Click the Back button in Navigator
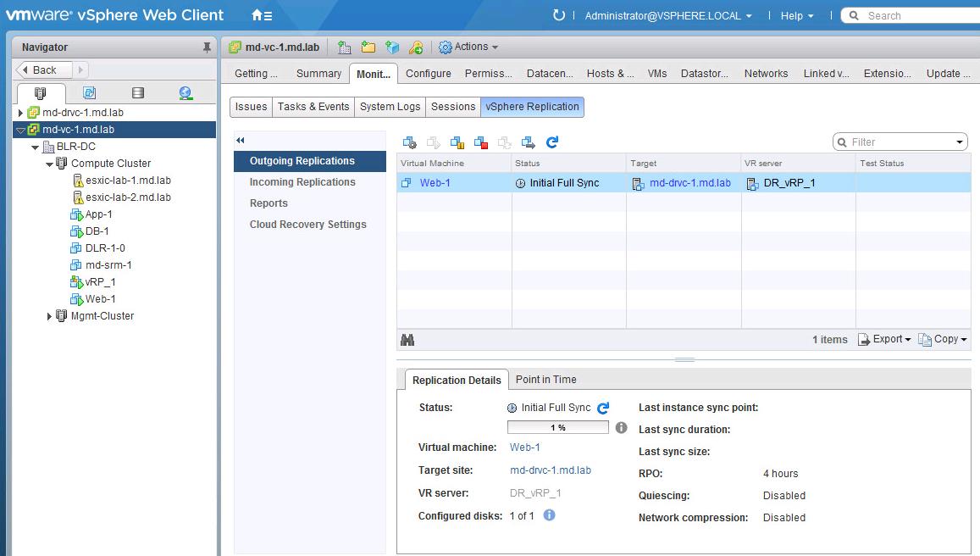The image size is (980, 556). [43, 69]
